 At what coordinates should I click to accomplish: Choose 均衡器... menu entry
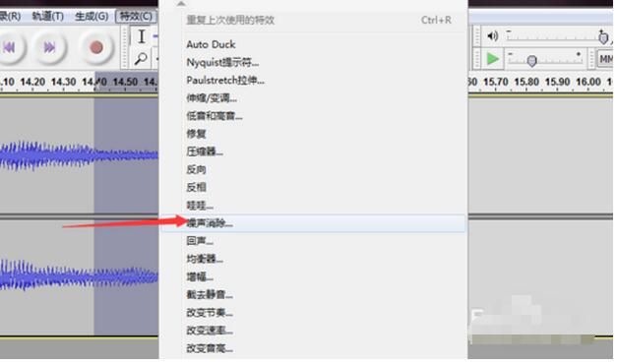point(205,259)
